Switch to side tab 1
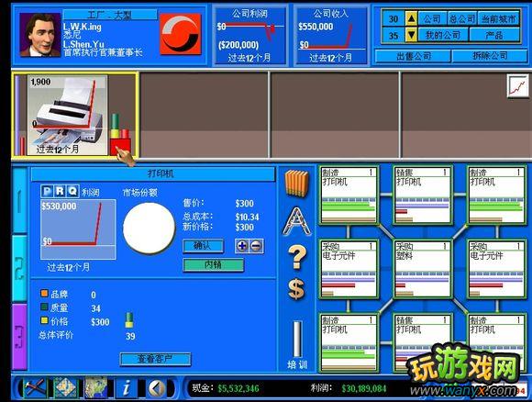Viewport: 532px width, 402px height. 19,201
